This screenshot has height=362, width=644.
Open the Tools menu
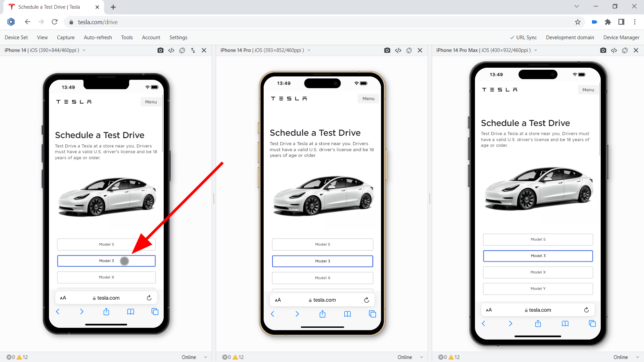click(x=127, y=38)
